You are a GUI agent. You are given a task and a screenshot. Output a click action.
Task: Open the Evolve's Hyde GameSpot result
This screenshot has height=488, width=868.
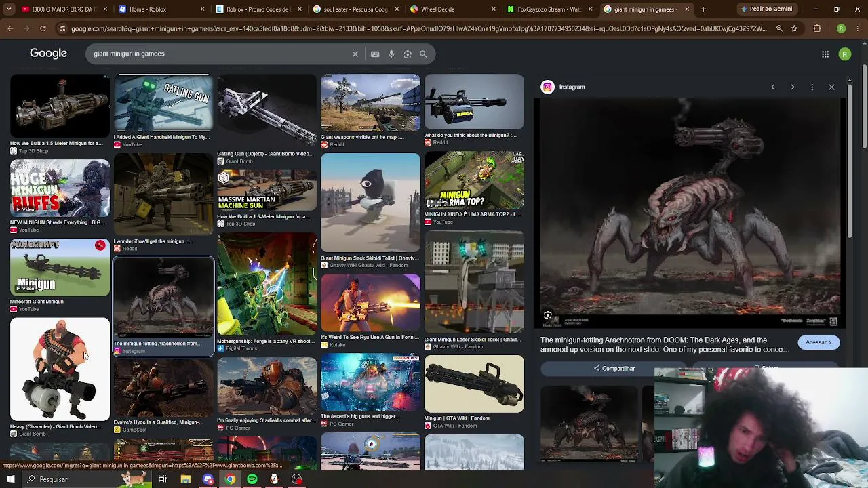(163, 388)
